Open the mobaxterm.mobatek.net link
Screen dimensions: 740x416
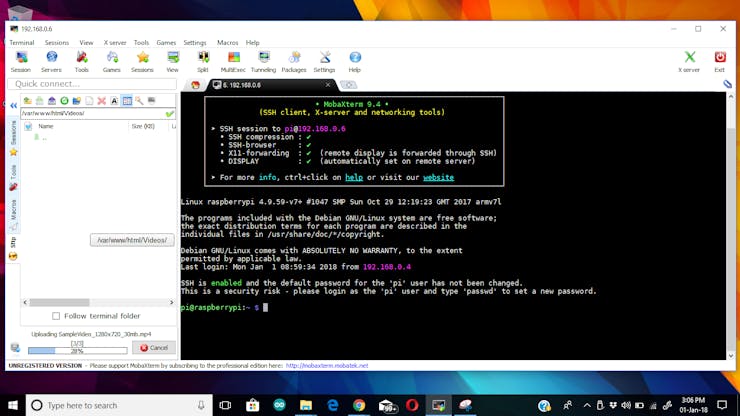pyautogui.click(x=327, y=365)
